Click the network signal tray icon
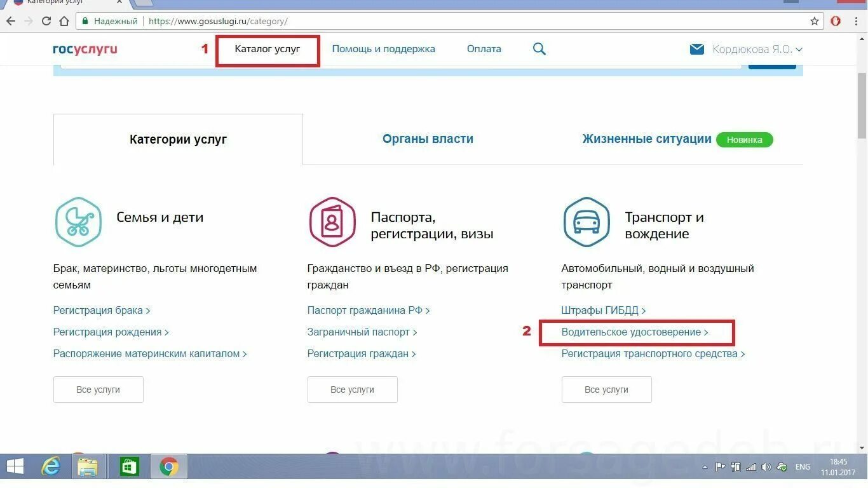Viewport: 868px width, 488px height. 751,467
